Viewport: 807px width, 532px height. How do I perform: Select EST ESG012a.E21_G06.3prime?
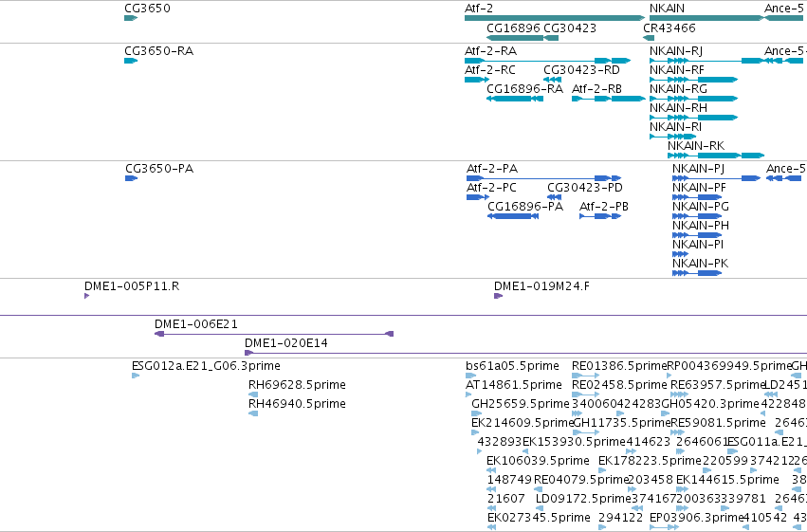point(136,376)
